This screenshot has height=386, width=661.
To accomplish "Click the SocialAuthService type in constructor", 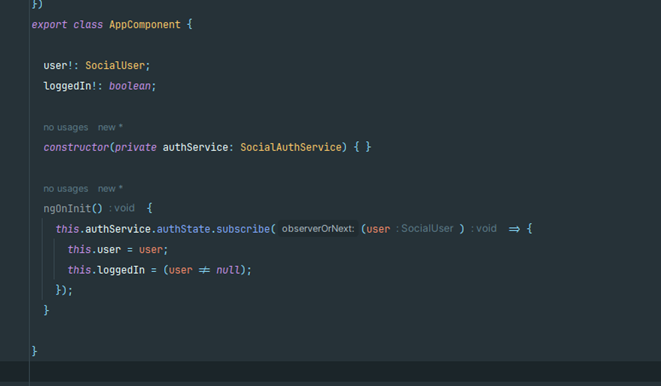I will pos(290,147).
